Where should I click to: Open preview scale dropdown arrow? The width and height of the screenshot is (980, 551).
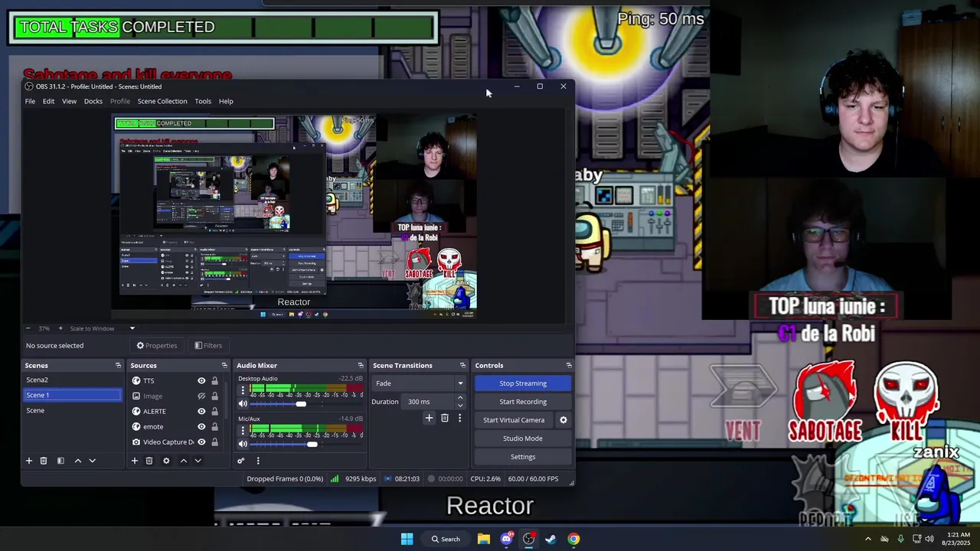132,328
